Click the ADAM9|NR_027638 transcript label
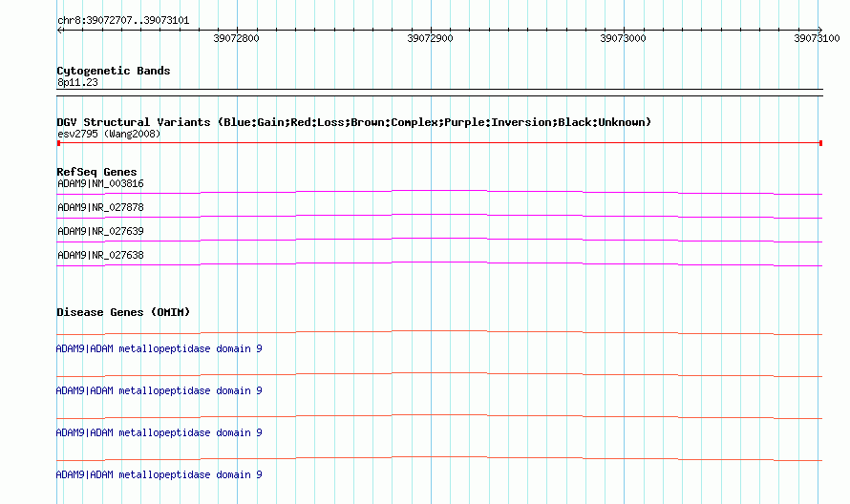This screenshot has width=850, height=504. pyautogui.click(x=100, y=255)
